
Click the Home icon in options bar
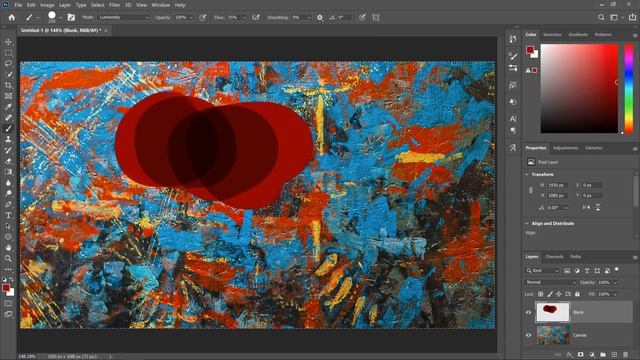click(x=11, y=18)
